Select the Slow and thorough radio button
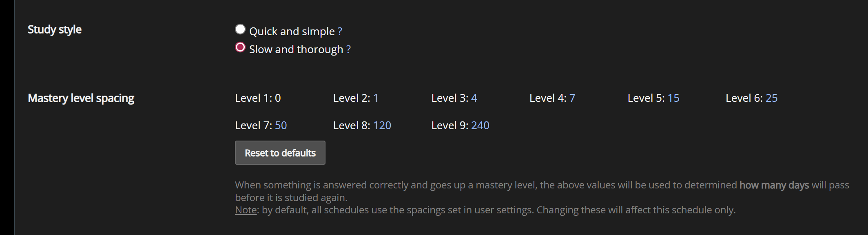 [x=240, y=47]
